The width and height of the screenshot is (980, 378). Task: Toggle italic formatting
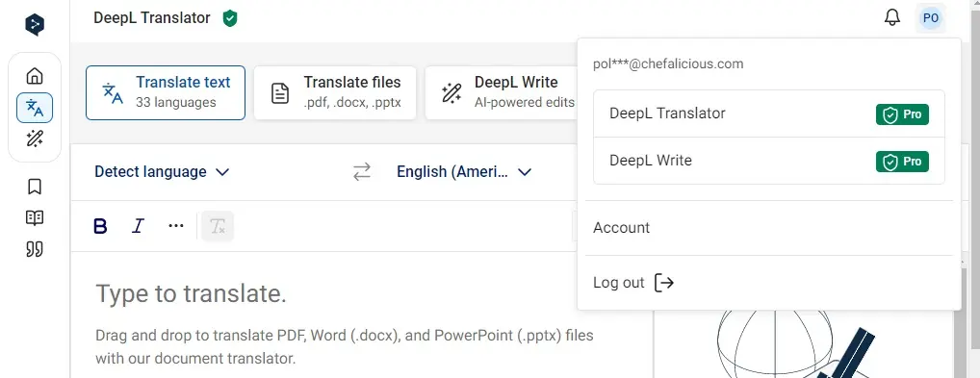tap(138, 226)
